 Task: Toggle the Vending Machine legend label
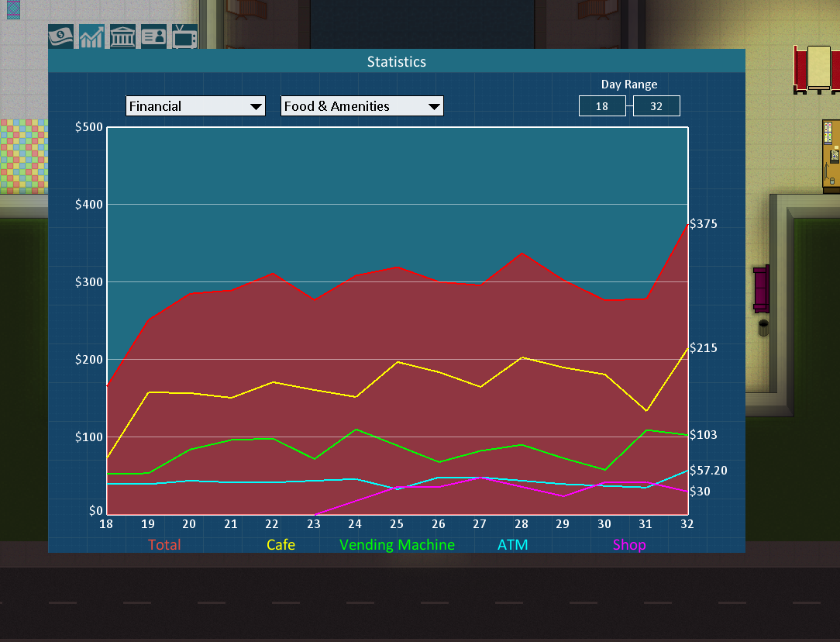coord(397,545)
